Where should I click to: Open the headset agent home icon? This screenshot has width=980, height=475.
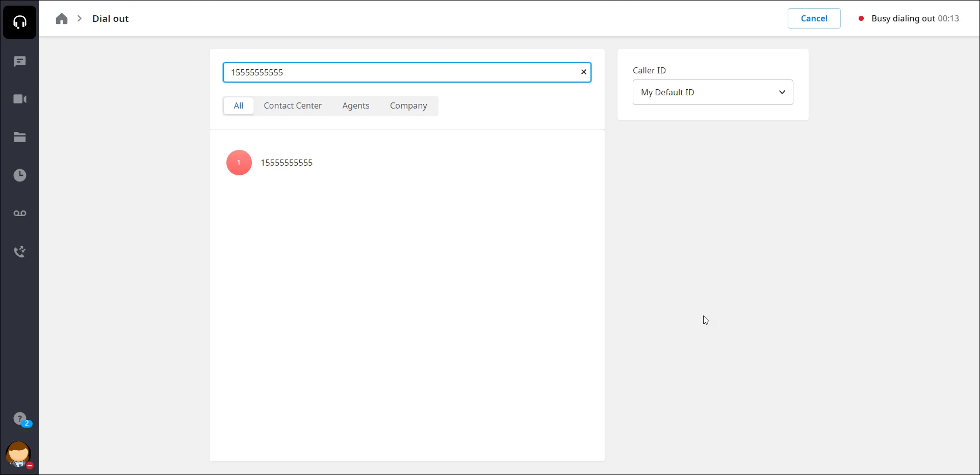tap(19, 22)
